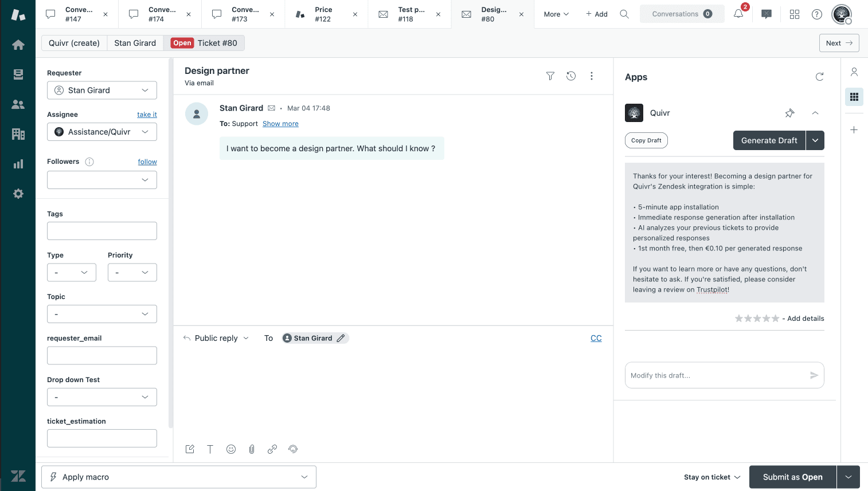This screenshot has width=868, height=491.
Task: Open Customers icon in sidebar
Action: [x=18, y=104]
